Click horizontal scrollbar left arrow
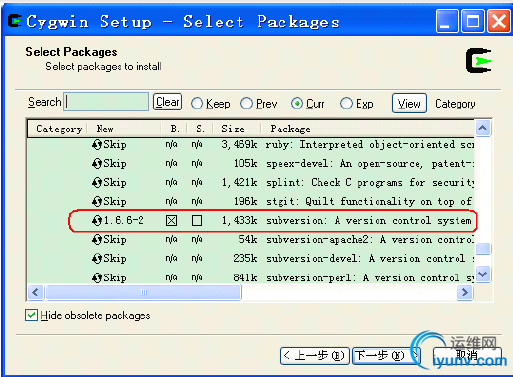Screen dimensions: 513x377 click(x=35, y=292)
